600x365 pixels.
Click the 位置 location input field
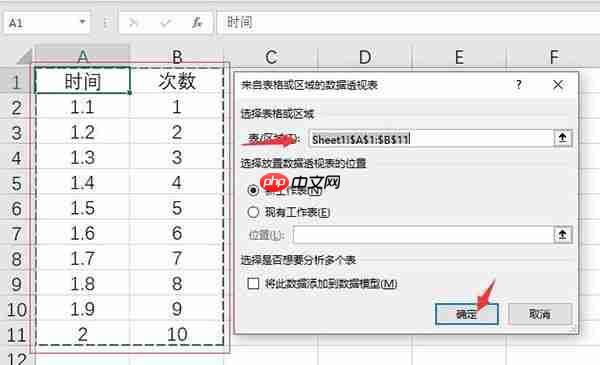(423, 235)
